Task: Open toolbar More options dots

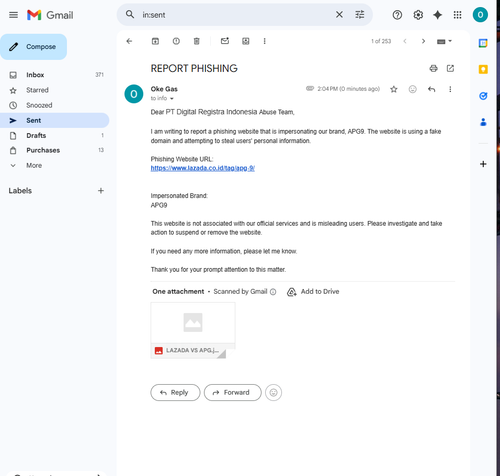Action: pos(264,41)
